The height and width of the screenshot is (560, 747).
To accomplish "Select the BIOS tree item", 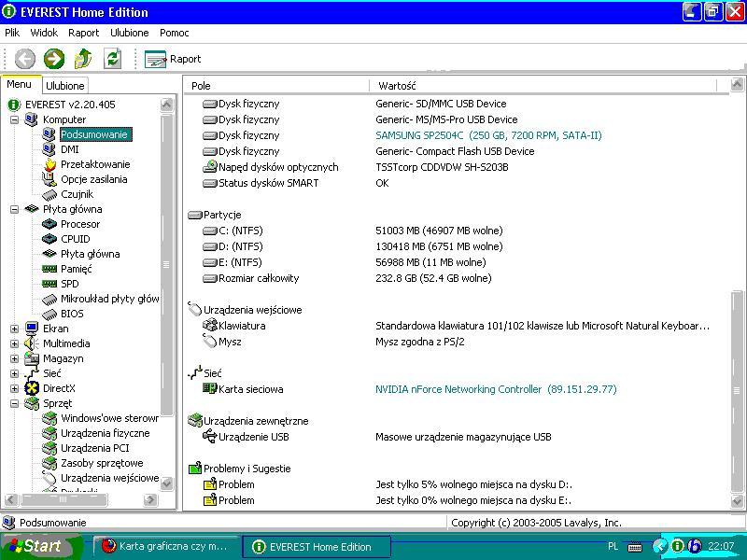I will tap(72, 314).
